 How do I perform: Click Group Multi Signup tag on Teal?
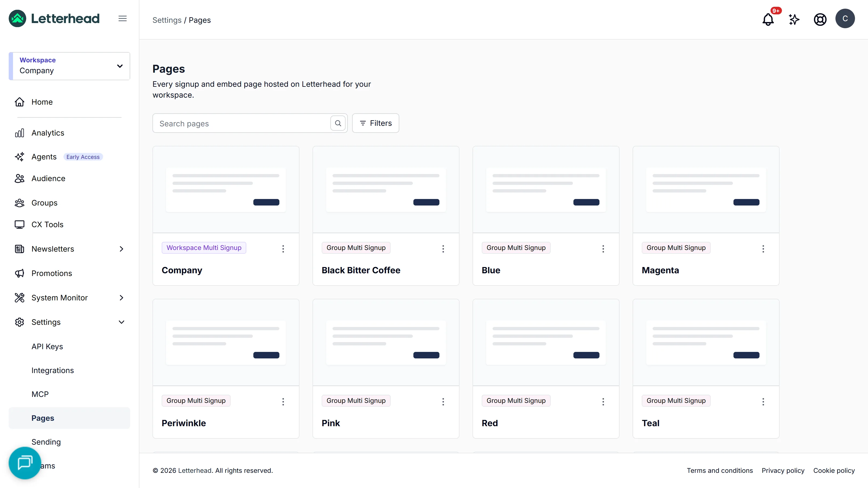tap(676, 400)
